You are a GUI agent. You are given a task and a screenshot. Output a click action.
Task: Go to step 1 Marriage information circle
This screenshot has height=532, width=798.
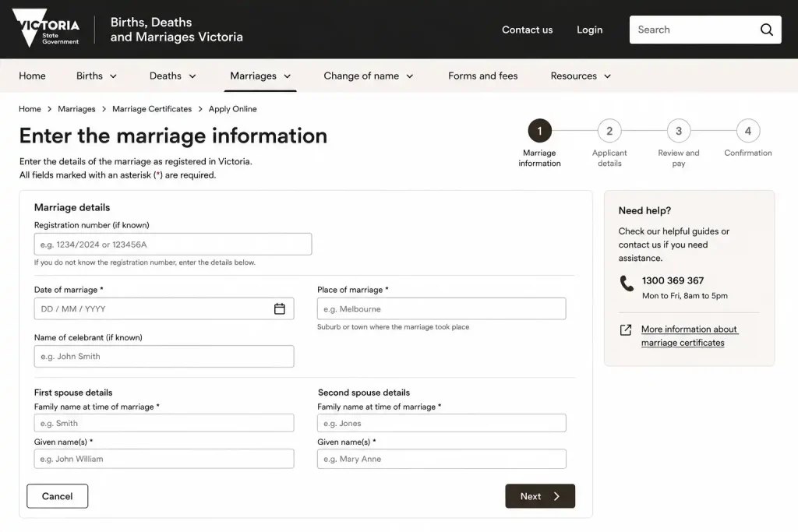[x=539, y=131]
